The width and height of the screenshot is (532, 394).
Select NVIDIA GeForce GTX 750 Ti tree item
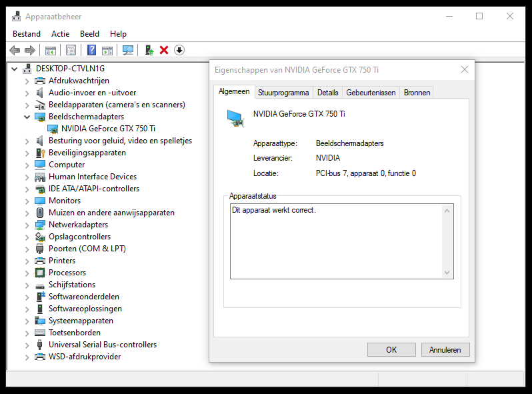(x=108, y=129)
